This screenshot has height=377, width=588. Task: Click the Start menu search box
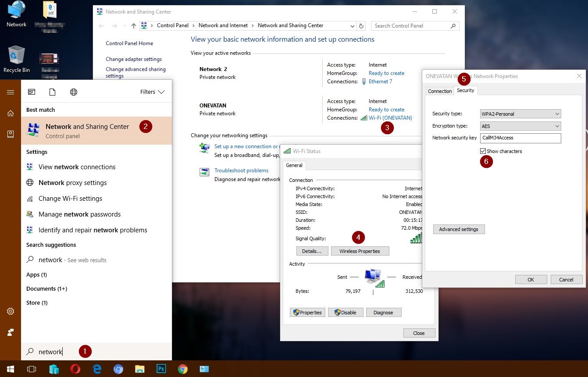[x=96, y=352]
